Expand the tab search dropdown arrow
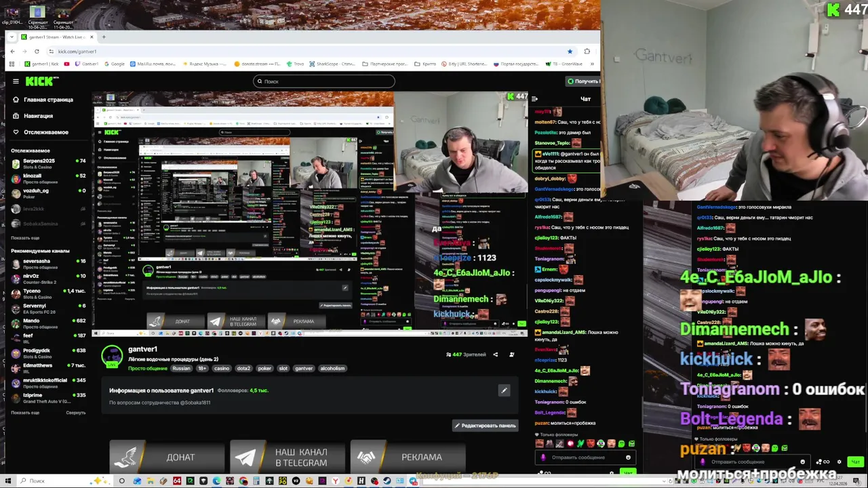The image size is (868, 488). tap(12, 37)
